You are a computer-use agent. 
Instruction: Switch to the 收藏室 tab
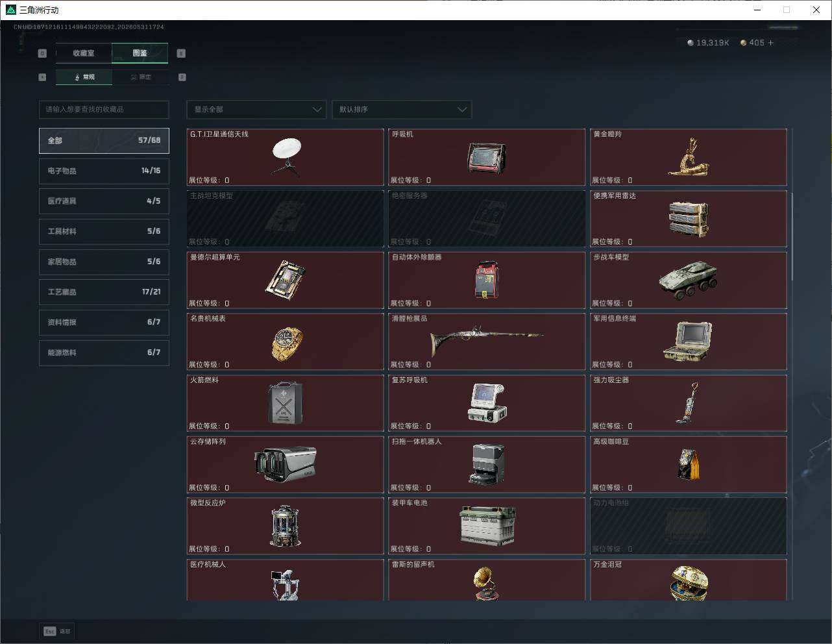pyautogui.click(x=84, y=53)
